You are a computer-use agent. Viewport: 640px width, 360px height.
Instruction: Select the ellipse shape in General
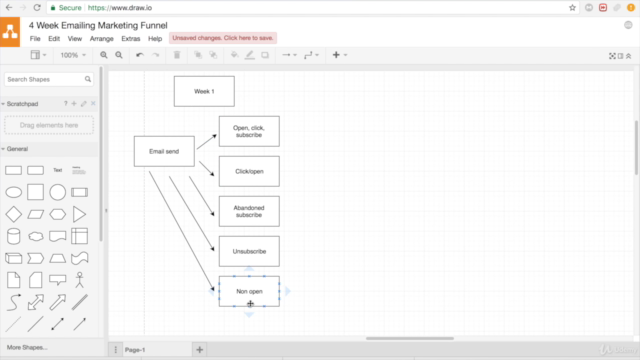click(13, 192)
